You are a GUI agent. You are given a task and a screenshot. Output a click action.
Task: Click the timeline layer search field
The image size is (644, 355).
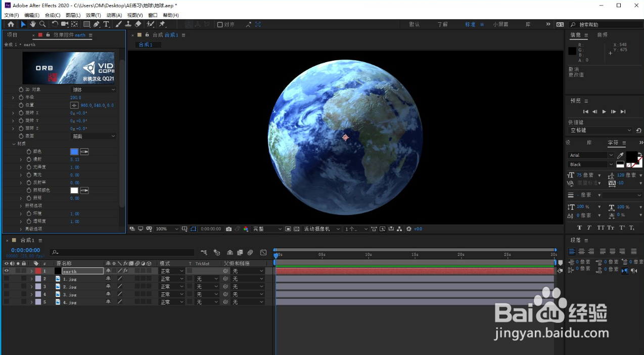click(x=121, y=252)
